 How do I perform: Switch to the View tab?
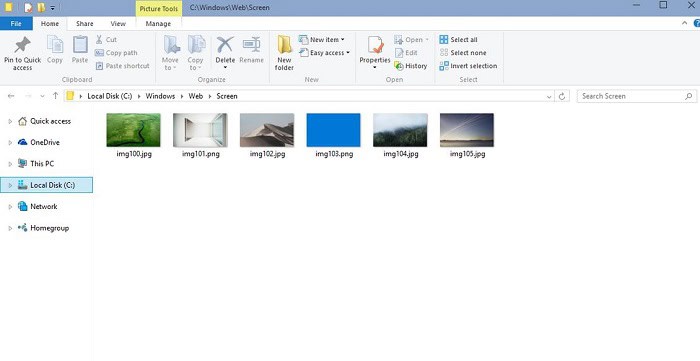[x=118, y=24]
